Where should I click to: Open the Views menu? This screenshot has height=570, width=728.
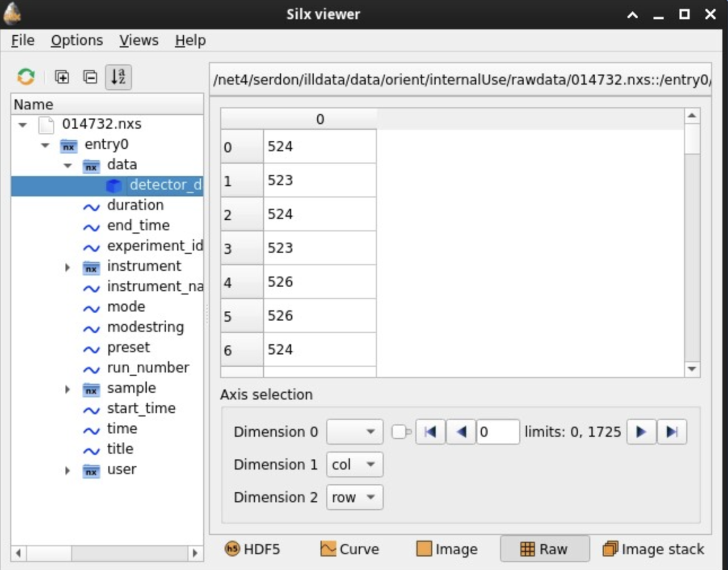tap(139, 41)
